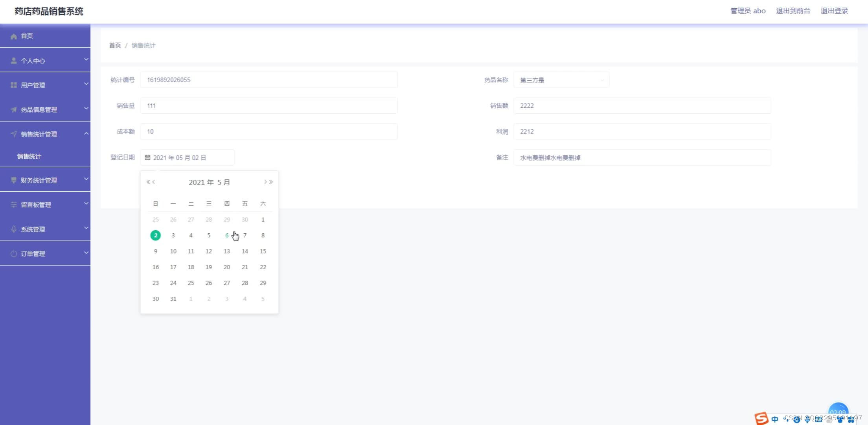Select May 1 in the calendar
The width and height of the screenshot is (868, 425).
(263, 219)
